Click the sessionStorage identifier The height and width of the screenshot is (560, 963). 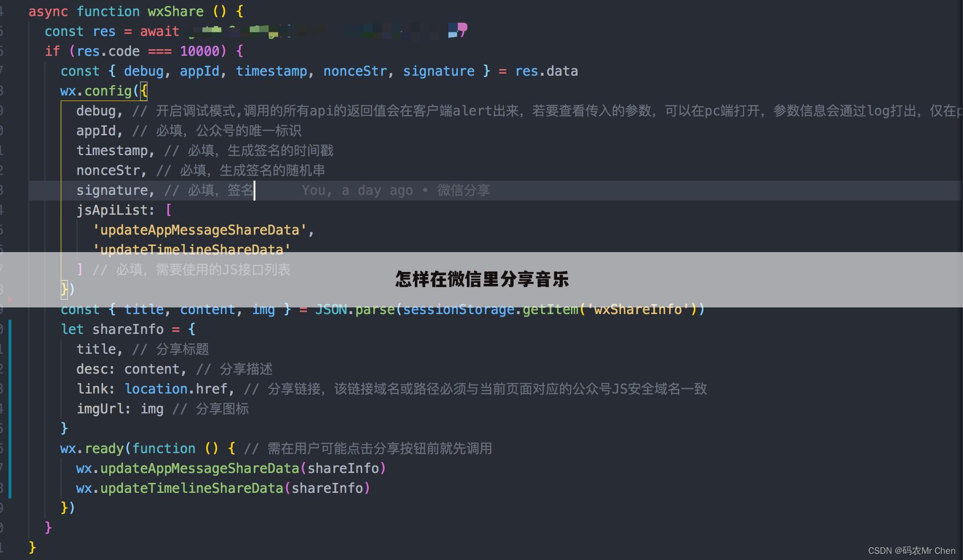click(458, 309)
